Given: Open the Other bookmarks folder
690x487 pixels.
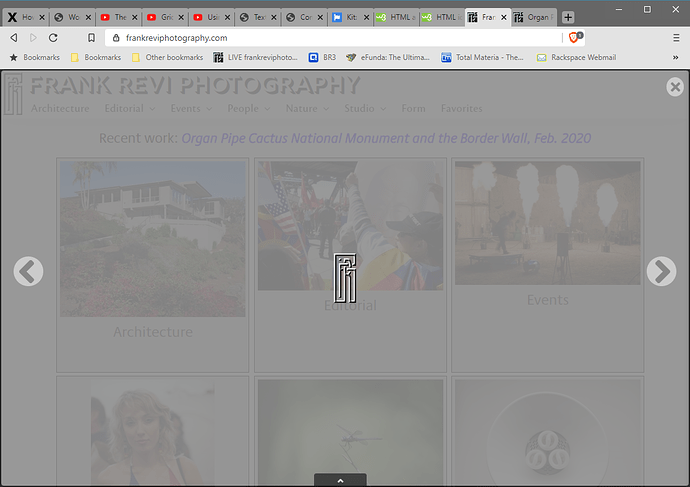Looking at the screenshot, I should click(168, 57).
